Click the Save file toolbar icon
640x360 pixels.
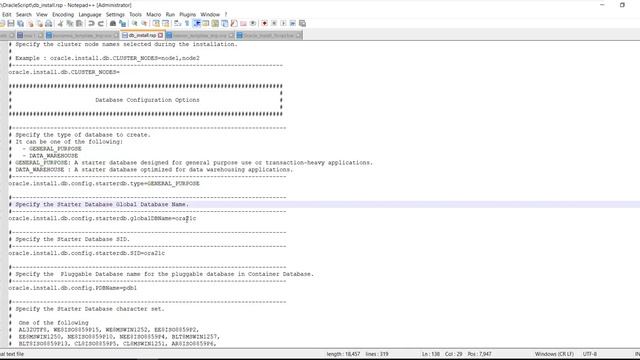pos(11,23)
